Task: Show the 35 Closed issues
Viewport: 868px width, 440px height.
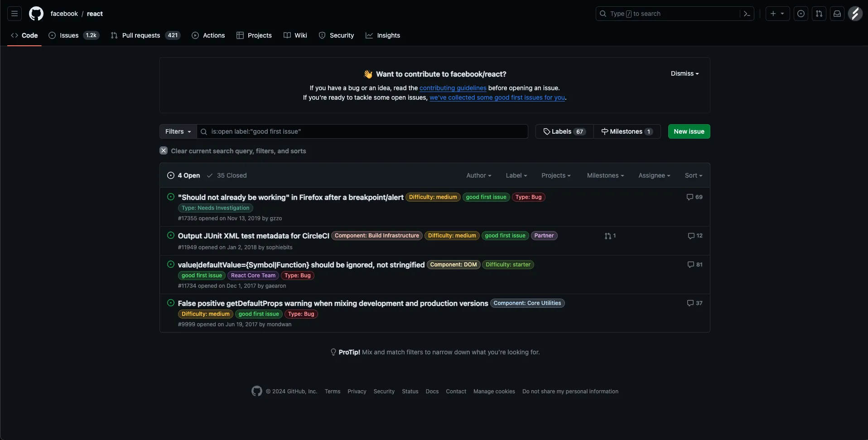Action: (x=227, y=175)
